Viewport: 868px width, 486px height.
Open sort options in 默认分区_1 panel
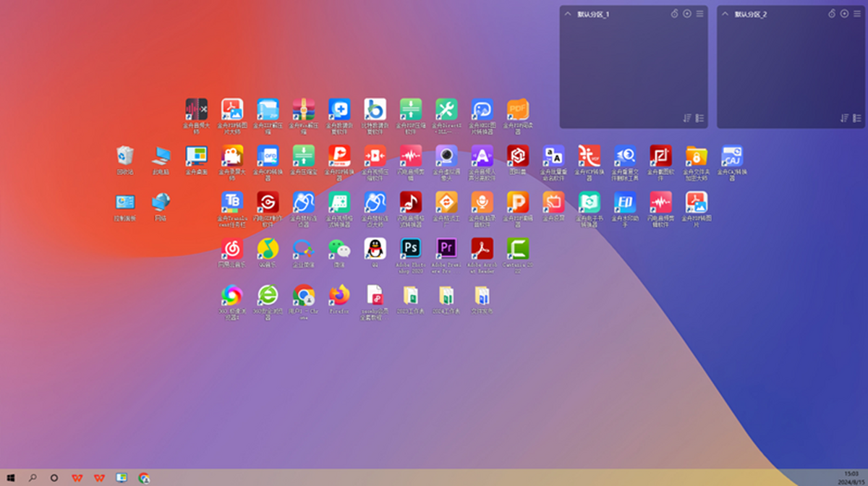point(687,118)
